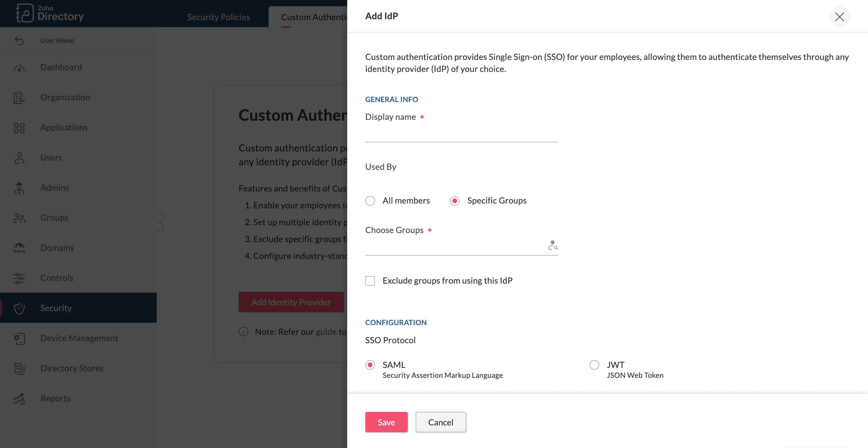Click the Applications grid icon
The image size is (868, 448).
(19, 128)
